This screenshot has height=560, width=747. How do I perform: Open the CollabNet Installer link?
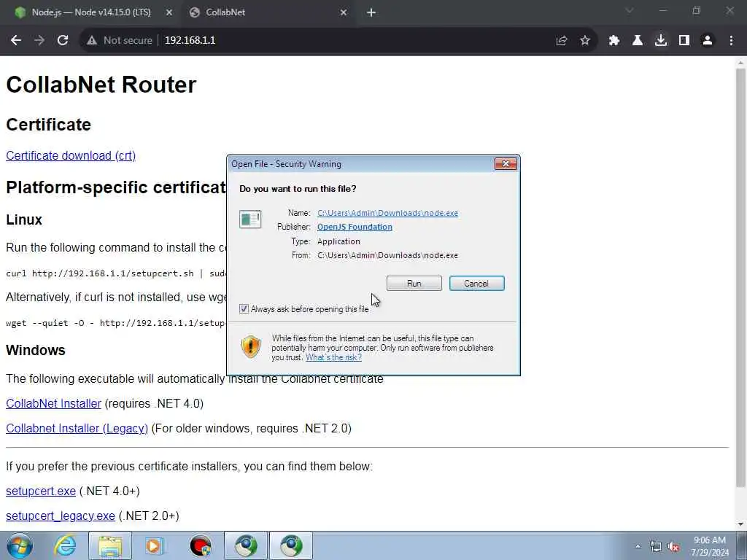[x=54, y=403]
